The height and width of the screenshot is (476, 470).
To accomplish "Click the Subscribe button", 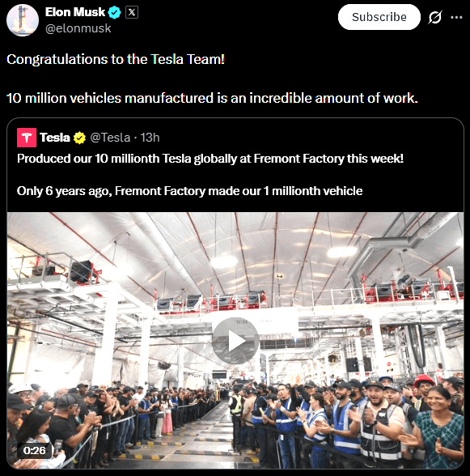I will [x=379, y=17].
